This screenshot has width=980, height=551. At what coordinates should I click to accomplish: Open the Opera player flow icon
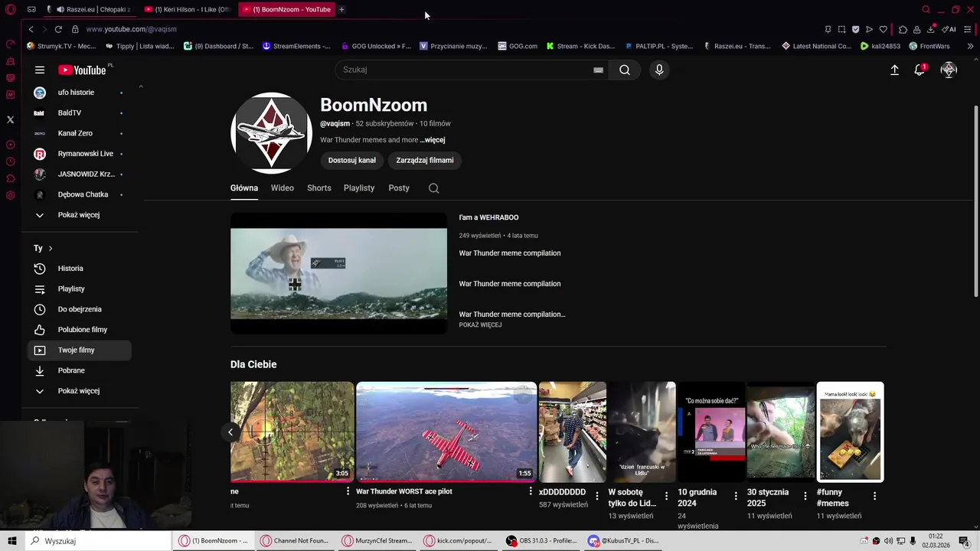(x=869, y=29)
